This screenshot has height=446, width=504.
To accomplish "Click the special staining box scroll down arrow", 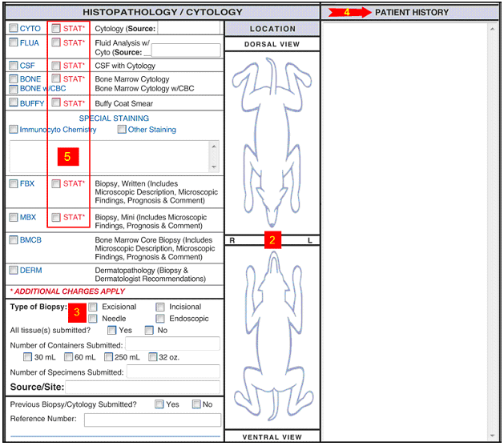I will 214,167.
